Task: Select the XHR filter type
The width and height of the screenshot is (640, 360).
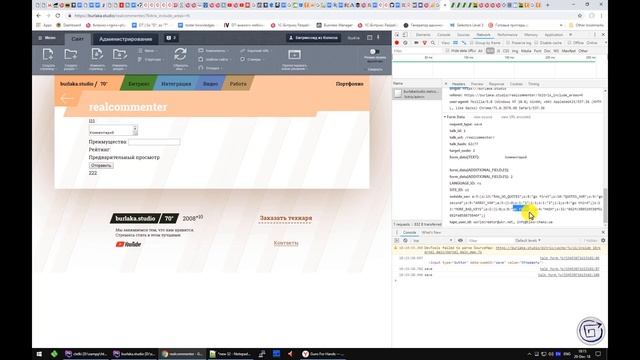Action: pos(490,51)
